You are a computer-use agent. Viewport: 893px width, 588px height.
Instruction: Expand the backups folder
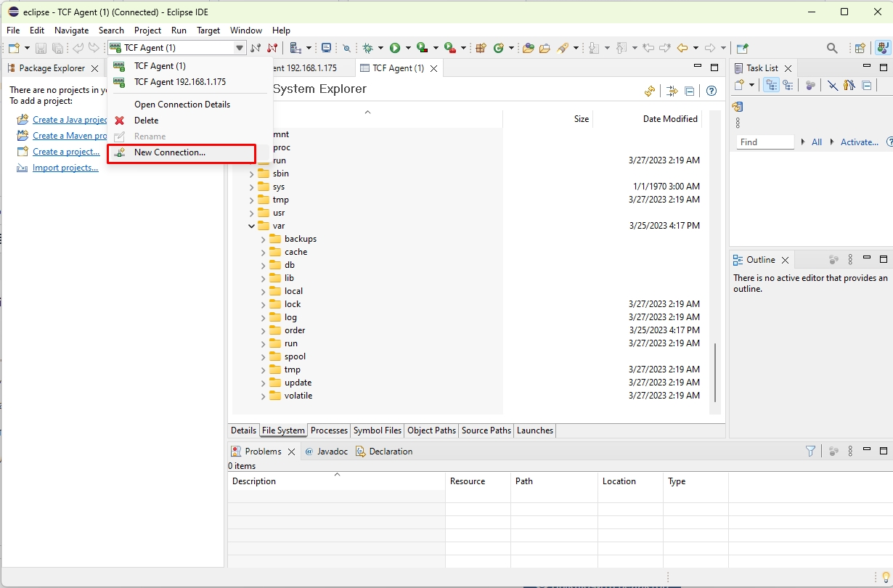(263, 239)
